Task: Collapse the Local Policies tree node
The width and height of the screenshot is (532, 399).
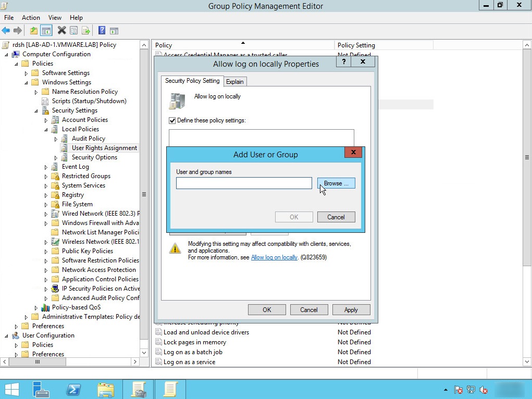Action: (46, 129)
